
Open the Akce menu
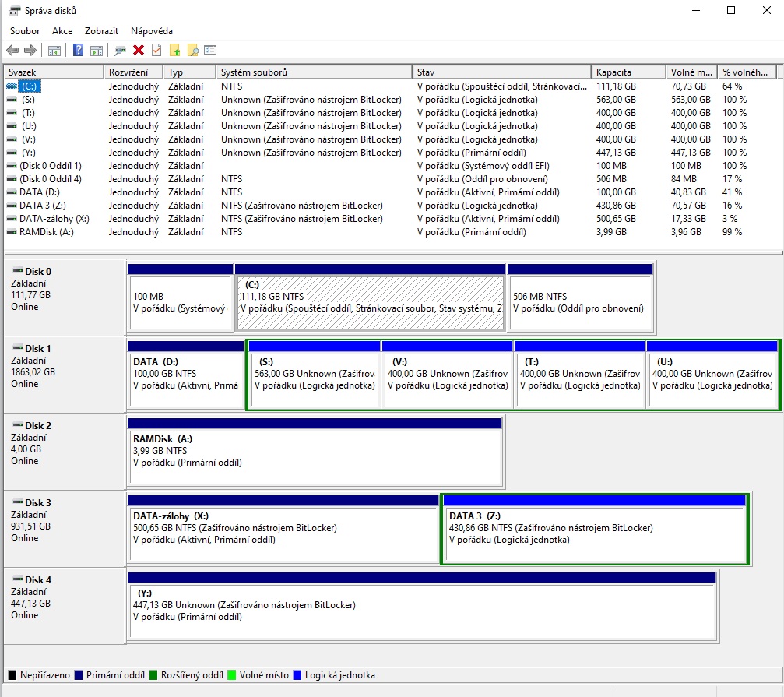point(62,31)
